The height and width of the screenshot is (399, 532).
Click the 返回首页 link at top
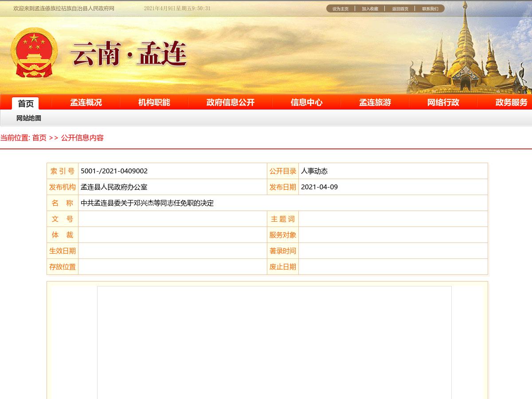point(400,9)
